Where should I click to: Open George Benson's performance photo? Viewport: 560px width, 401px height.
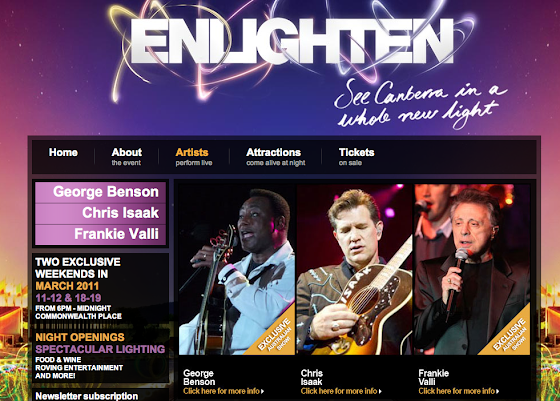point(237,269)
